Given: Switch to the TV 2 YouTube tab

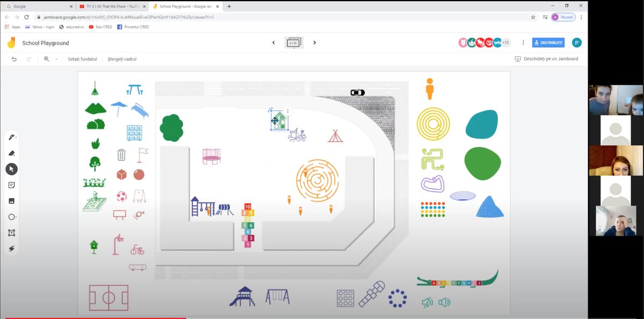Looking at the screenshot, I should (x=112, y=6).
